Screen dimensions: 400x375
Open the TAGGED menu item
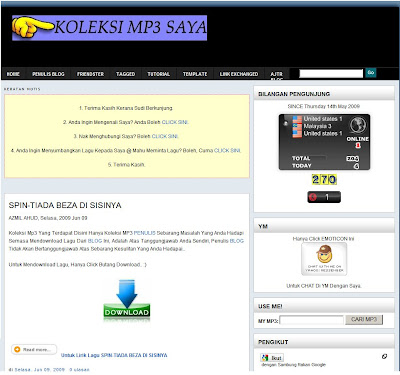[x=125, y=74]
